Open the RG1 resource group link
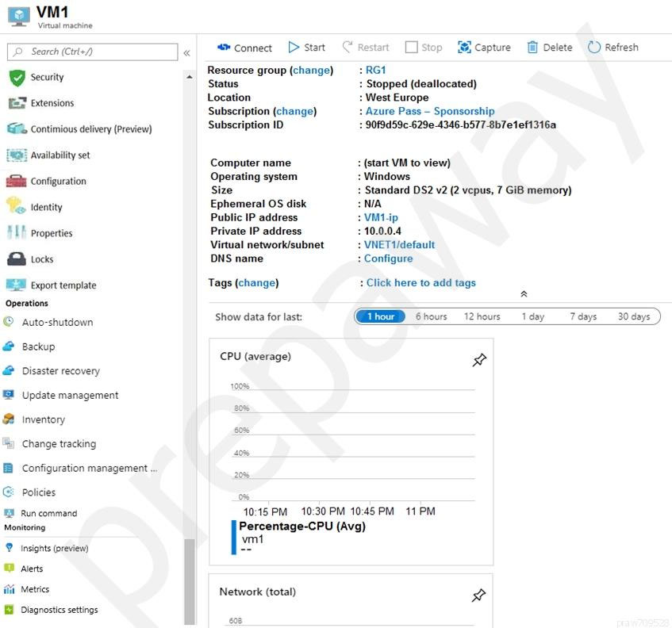Image resolution: width=672 pixels, height=628 pixels. 375,70
